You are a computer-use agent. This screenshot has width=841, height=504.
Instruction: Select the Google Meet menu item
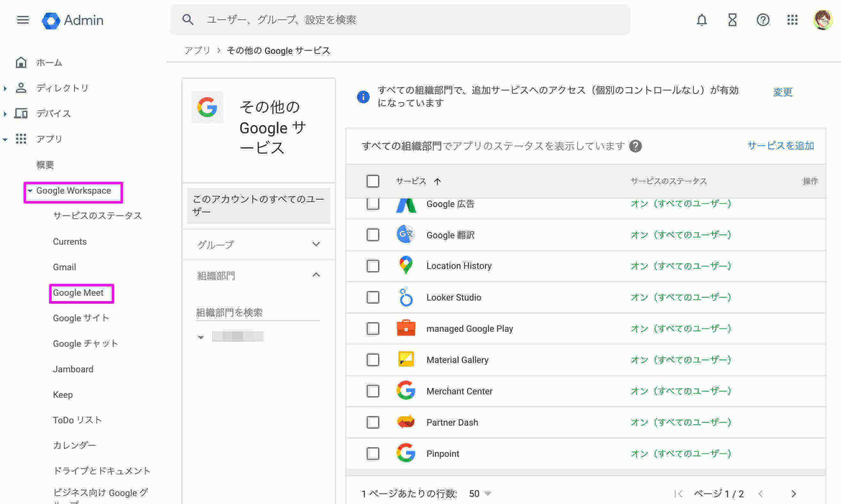(78, 293)
